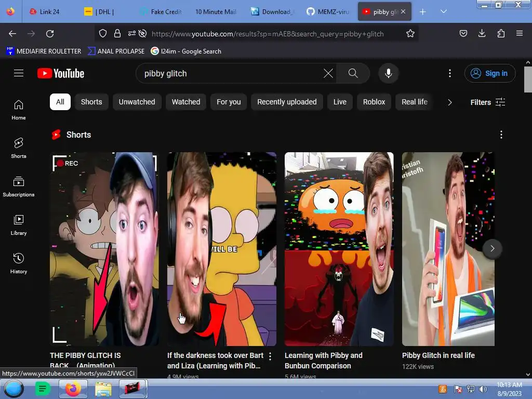The height and width of the screenshot is (399, 532).
Task: Select the For you filter chip
Action: pos(229,102)
